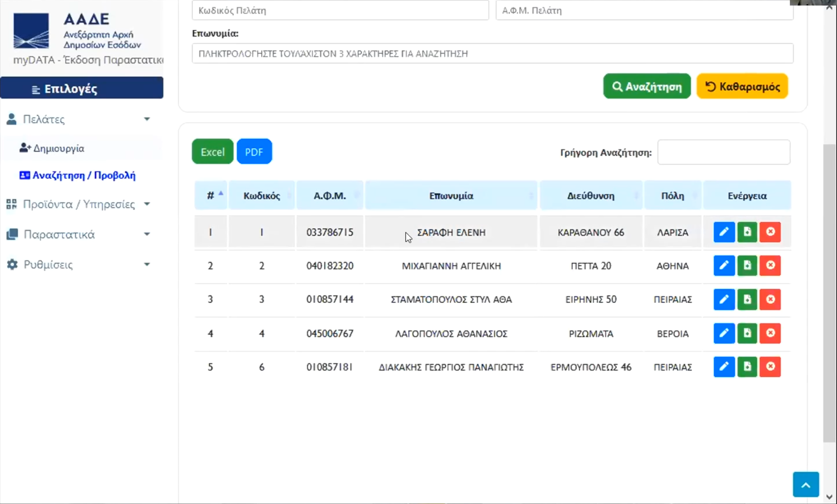
Task: Edit customer ΛΑΓΟΠΟΥΛΟΣ ΑΘΑΝΑΣΙΟΣ with pencil icon
Action: (724, 333)
